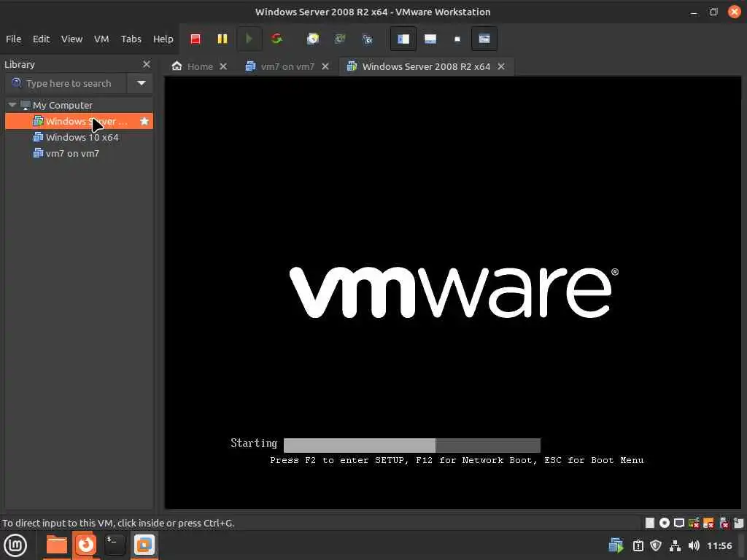Image resolution: width=747 pixels, height=560 pixels.
Task: Click the disconnected network adapter status icon
Action: [x=694, y=523]
